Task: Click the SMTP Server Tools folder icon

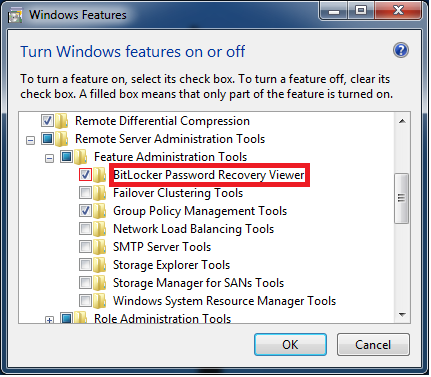Action: [100, 247]
